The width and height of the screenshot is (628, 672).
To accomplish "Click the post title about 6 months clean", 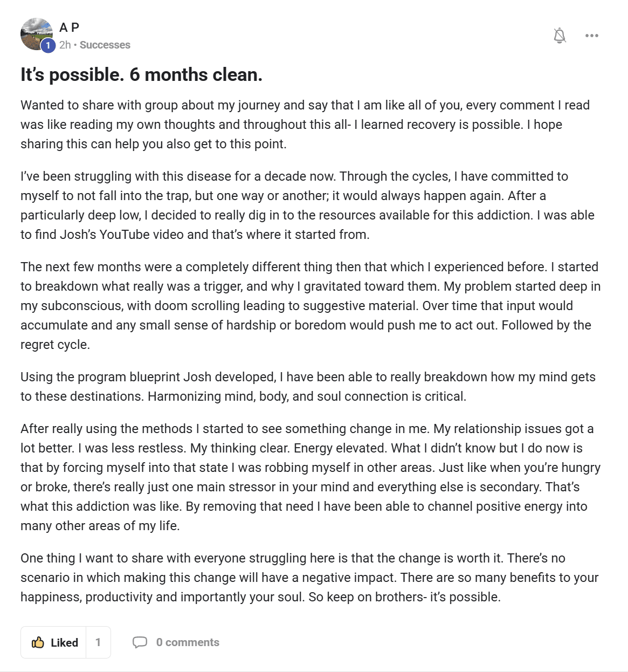I will click(141, 74).
